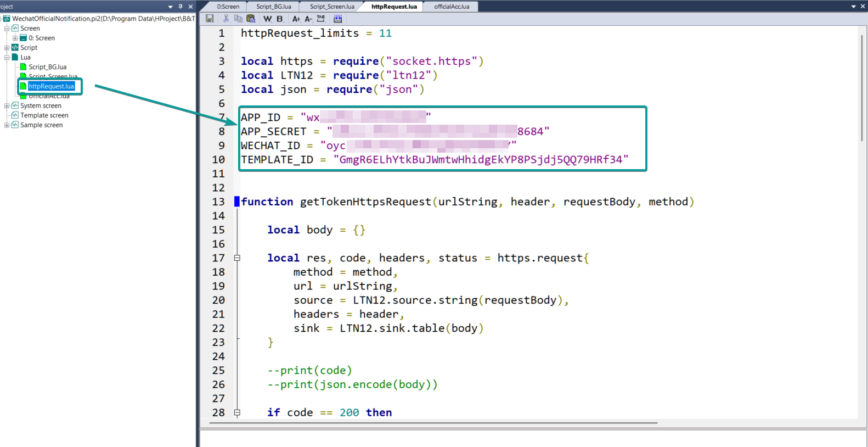The height and width of the screenshot is (447, 868).
Task: Select Template screen in the project tree
Action: pyautogui.click(x=44, y=115)
